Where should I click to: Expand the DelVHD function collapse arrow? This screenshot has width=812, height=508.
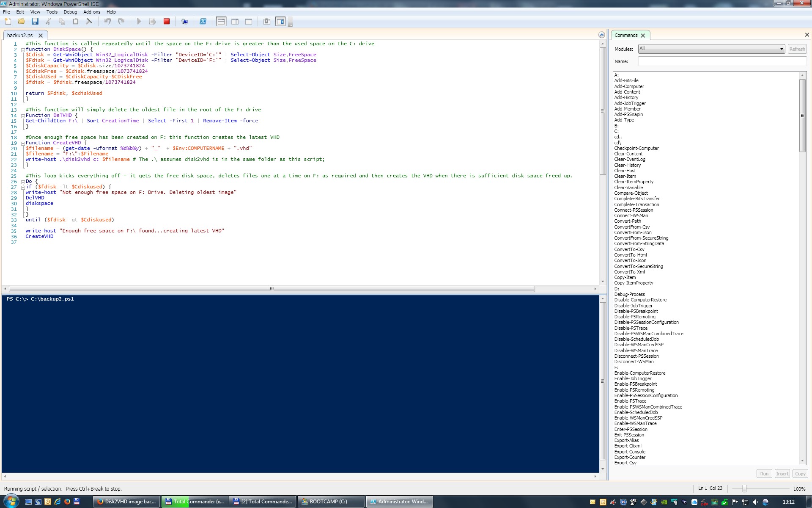tap(22, 115)
